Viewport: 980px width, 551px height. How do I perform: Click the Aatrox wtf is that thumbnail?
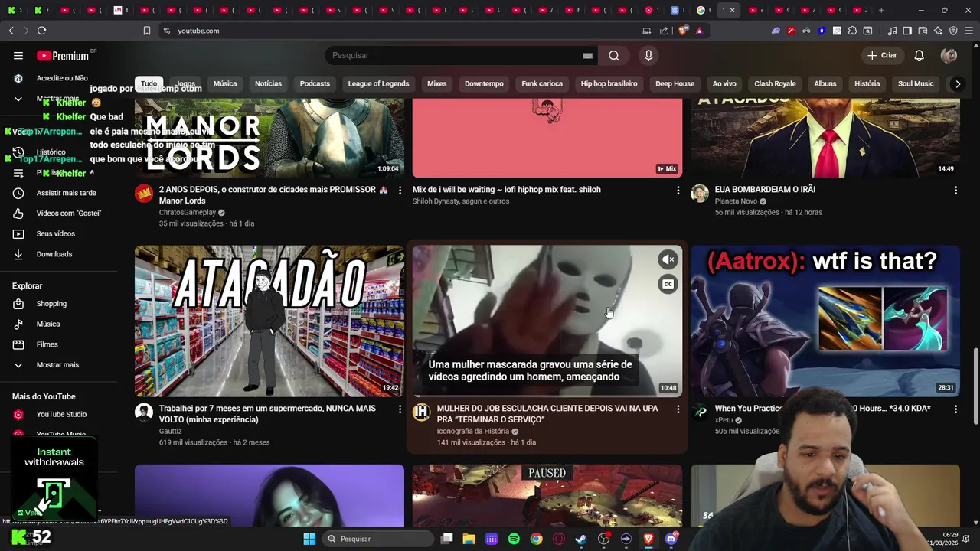(825, 321)
